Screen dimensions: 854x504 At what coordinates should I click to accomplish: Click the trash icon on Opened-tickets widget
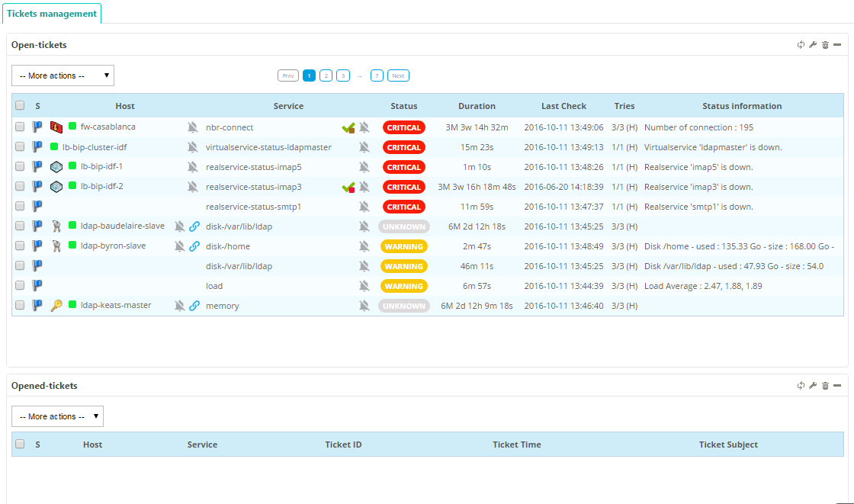point(825,386)
